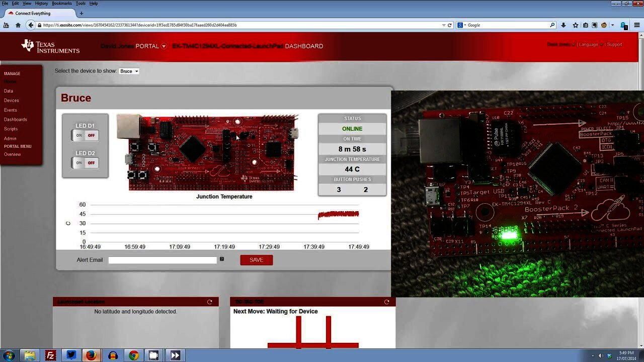Click SAVE button for alert email
Viewport: 644px width, 362px height.
257,260
